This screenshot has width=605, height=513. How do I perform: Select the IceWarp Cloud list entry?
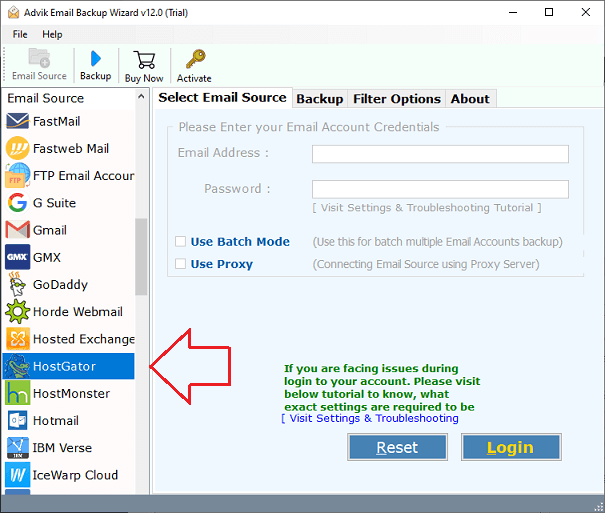point(69,475)
